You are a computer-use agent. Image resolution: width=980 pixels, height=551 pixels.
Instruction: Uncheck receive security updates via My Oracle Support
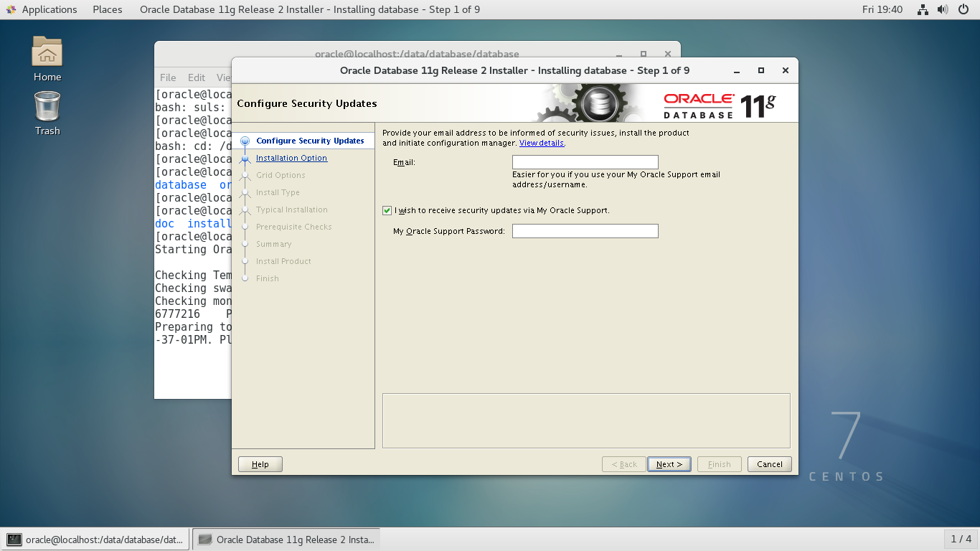(x=387, y=210)
